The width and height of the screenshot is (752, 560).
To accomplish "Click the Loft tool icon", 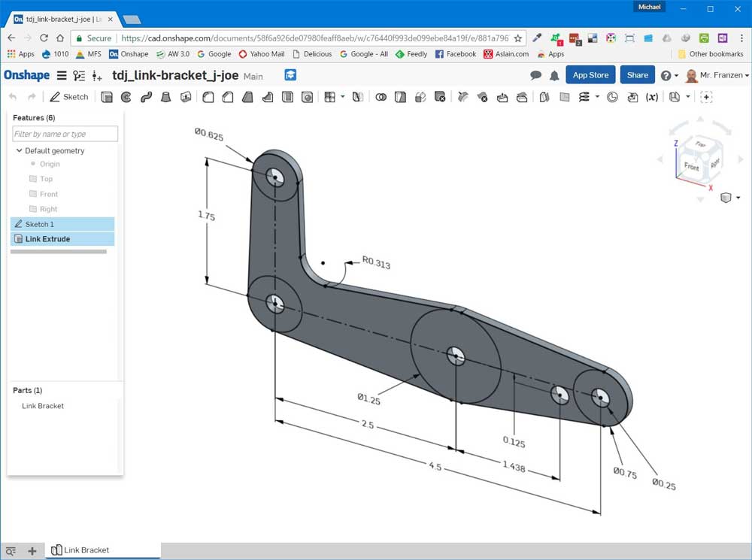I will coord(166,97).
